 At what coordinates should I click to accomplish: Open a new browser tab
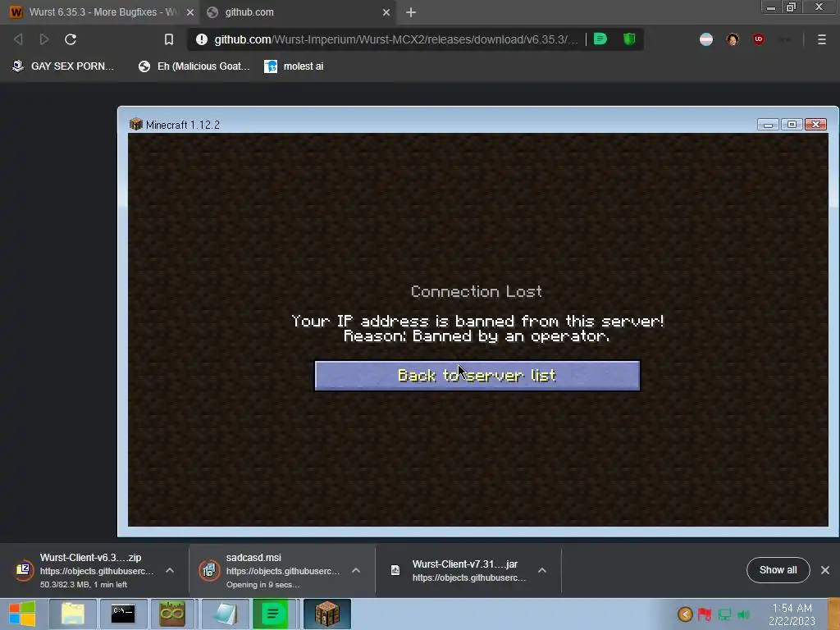click(x=411, y=12)
